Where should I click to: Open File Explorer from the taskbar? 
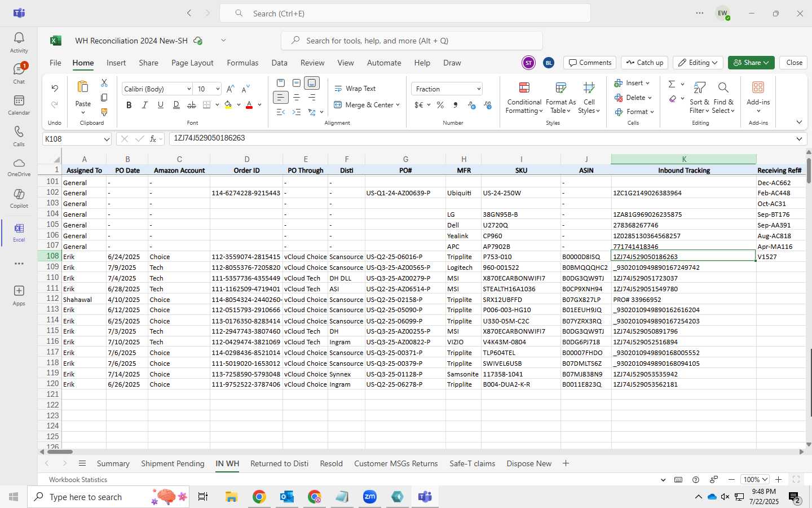[x=231, y=497]
